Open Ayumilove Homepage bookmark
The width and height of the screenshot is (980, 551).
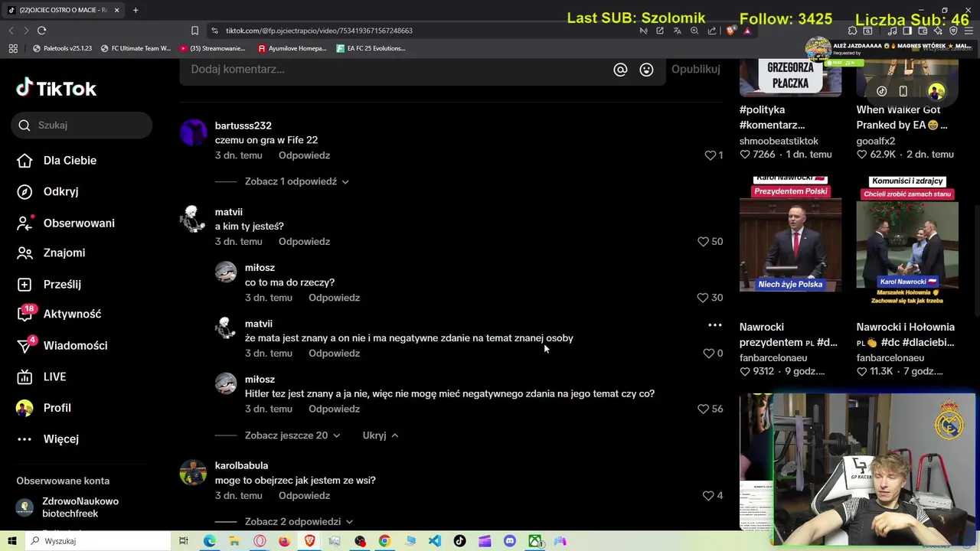(x=292, y=48)
